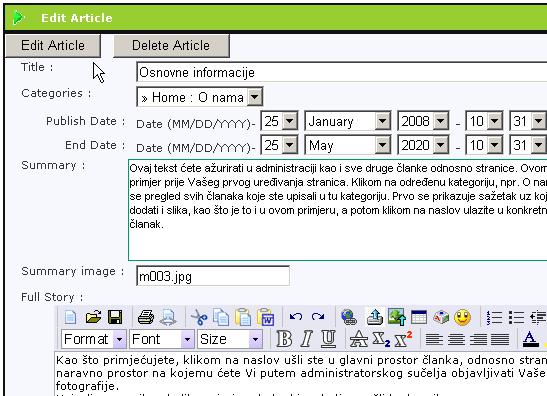
Task: Click the save floppy disk icon
Action: pyautogui.click(x=115, y=317)
